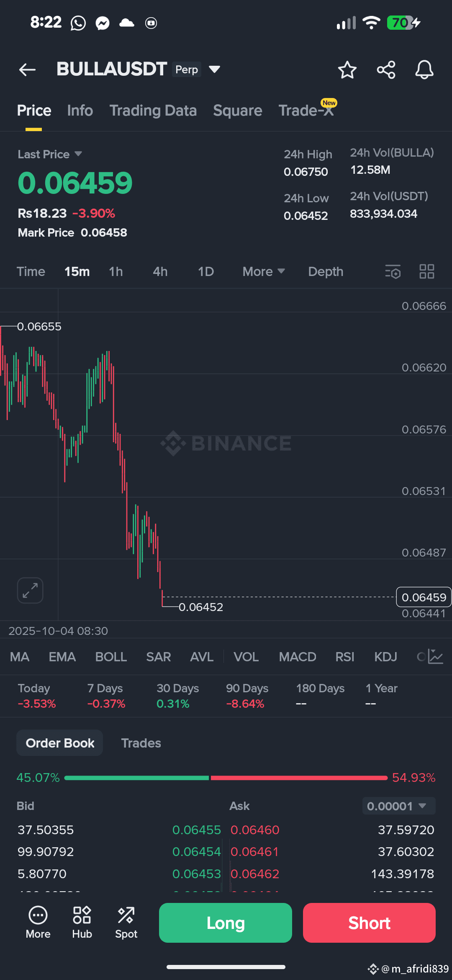Select ask price 0.06462
This screenshot has height=980, width=452.
click(255, 874)
